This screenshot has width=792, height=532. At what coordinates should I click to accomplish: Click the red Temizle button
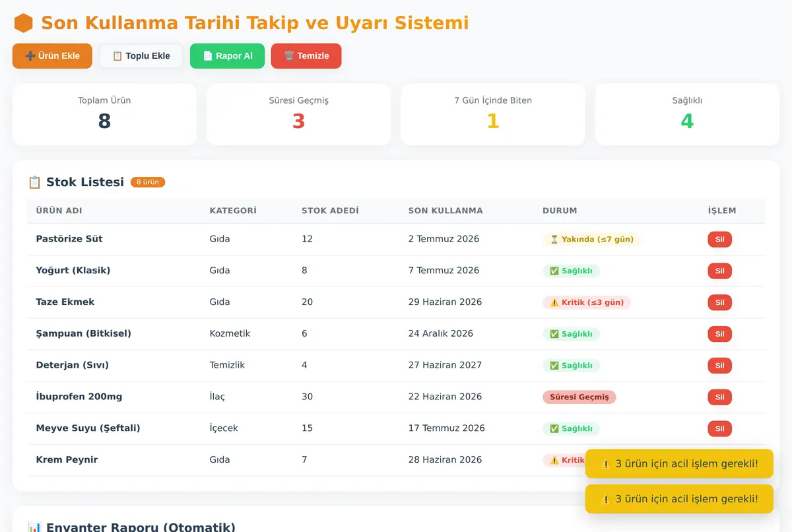[306, 56]
